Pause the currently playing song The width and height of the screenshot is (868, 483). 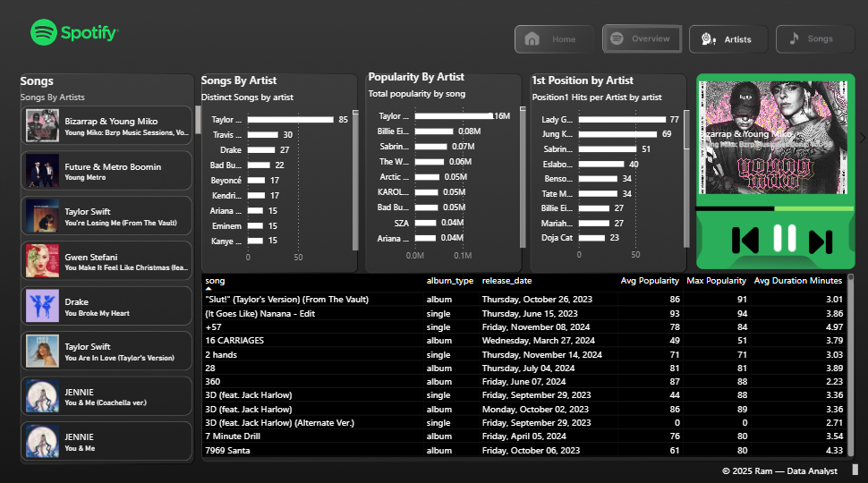click(784, 238)
